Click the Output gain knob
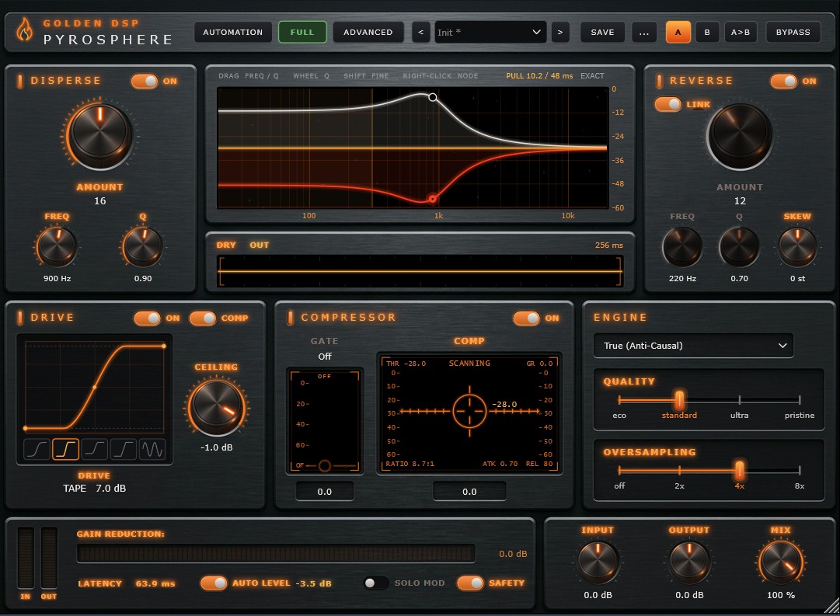 click(x=689, y=562)
